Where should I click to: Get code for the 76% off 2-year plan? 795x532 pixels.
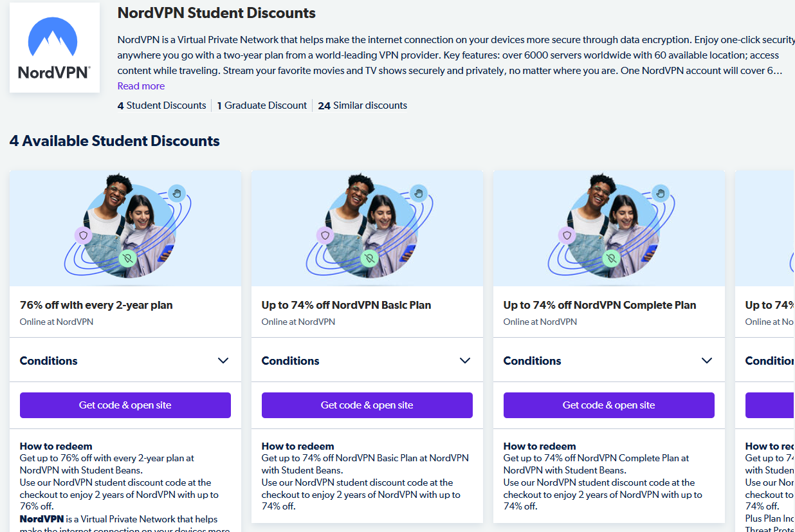click(x=125, y=405)
